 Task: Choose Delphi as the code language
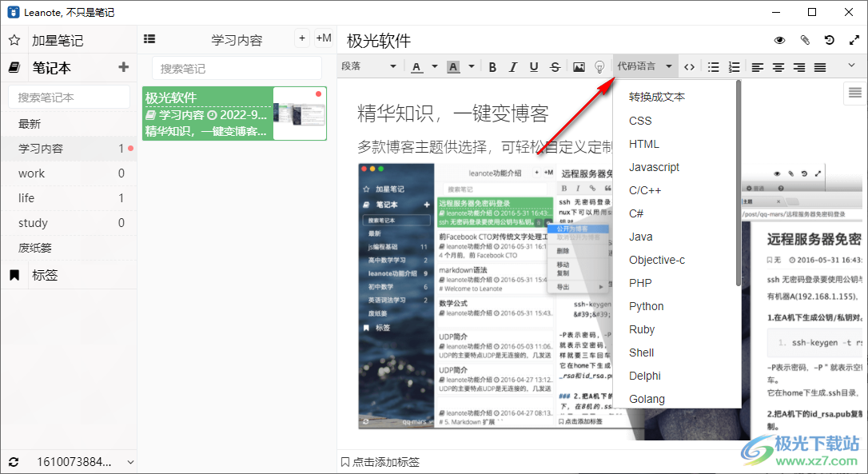(645, 376)
